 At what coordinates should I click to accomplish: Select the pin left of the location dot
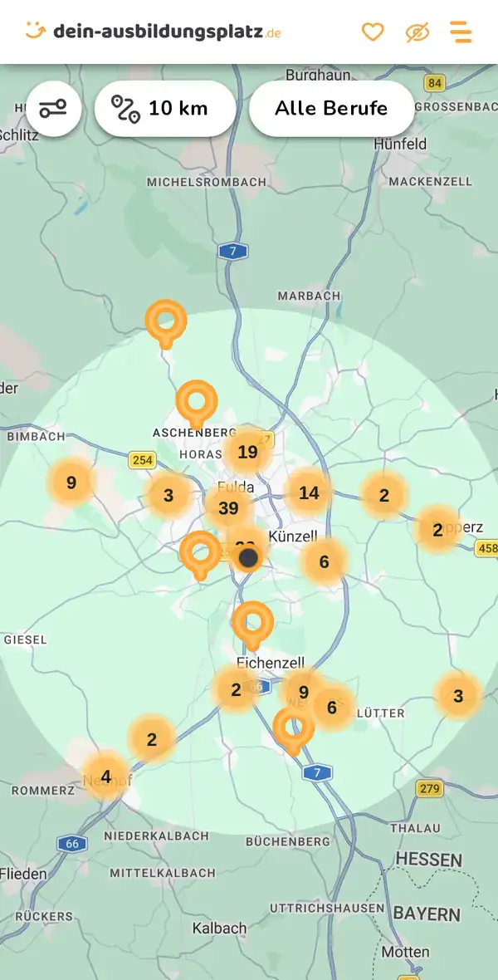pyautogui.click(x=200, y=555)
